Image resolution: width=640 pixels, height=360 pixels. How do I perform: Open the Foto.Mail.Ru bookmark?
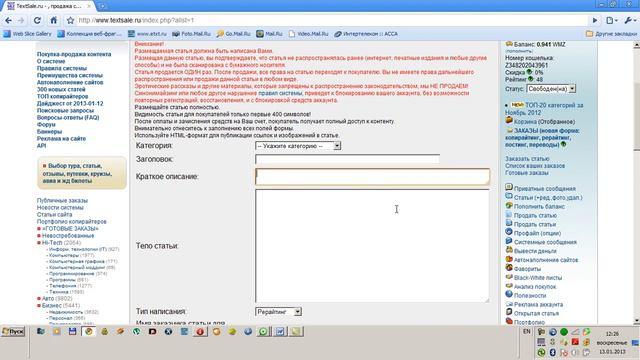[x=191, y=34]
